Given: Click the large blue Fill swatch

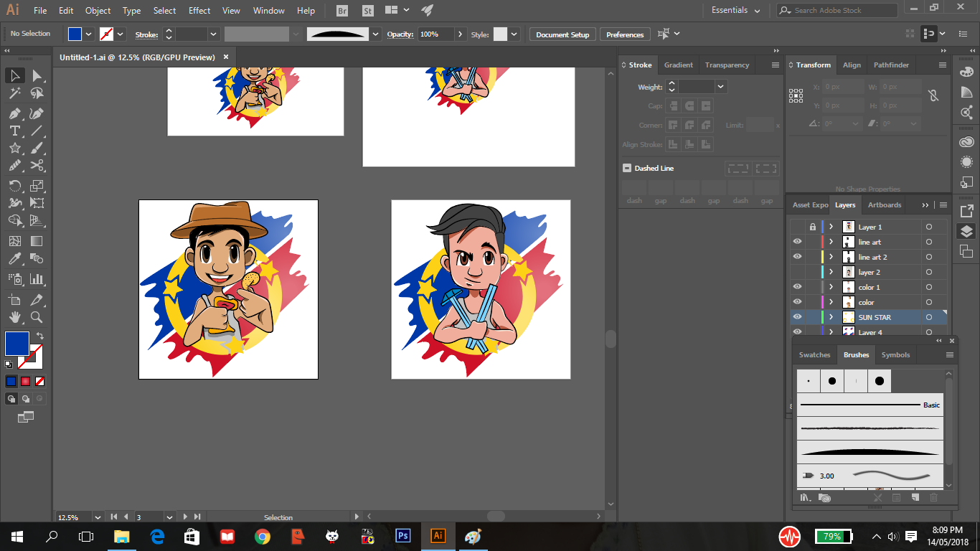Looking at the screenshot, I should tap(17, 343).
